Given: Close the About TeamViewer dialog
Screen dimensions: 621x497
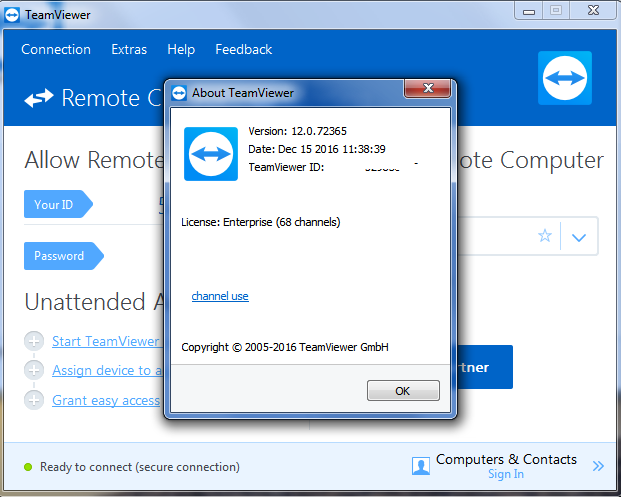Looking at the screenshot, I should point(427,88).
